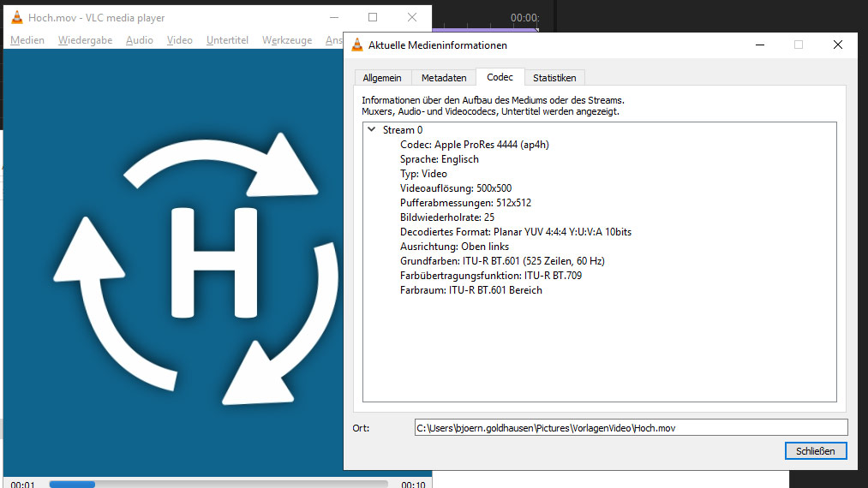The height and width of the screenshot is (488, 868).
Task: Open the Wiedergabe menu in VLC
Action: click(85, 40)
